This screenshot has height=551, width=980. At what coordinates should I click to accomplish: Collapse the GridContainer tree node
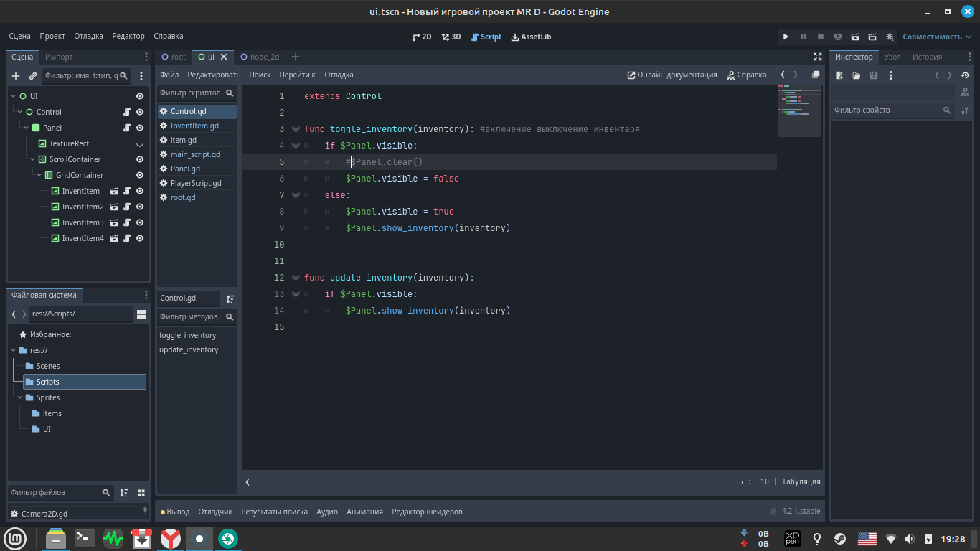coord(39,175)
